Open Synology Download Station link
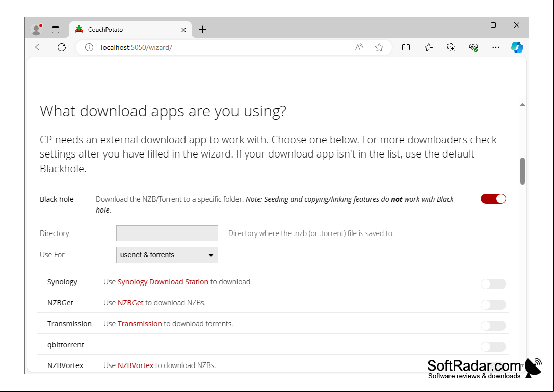 163,282
